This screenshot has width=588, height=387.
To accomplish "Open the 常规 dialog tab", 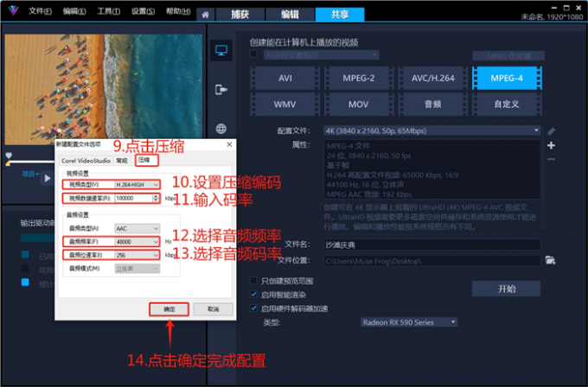I will 122,161.
